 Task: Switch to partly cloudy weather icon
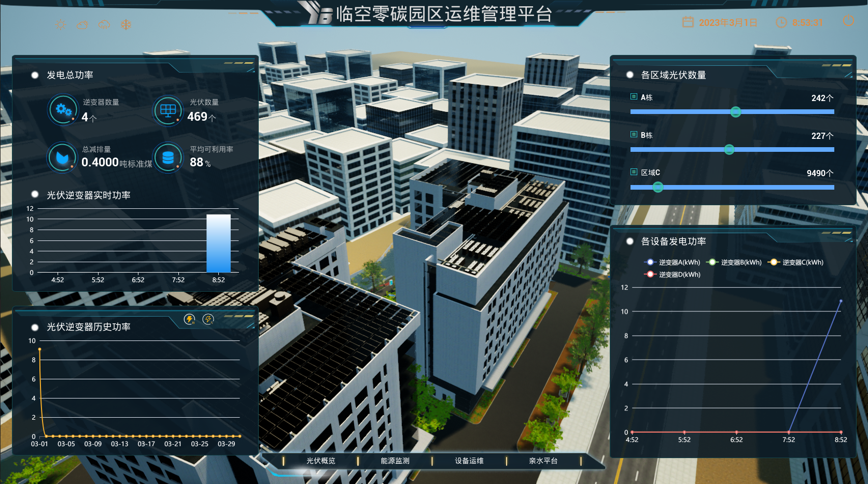pyautogui.click(x=82, y=24)
